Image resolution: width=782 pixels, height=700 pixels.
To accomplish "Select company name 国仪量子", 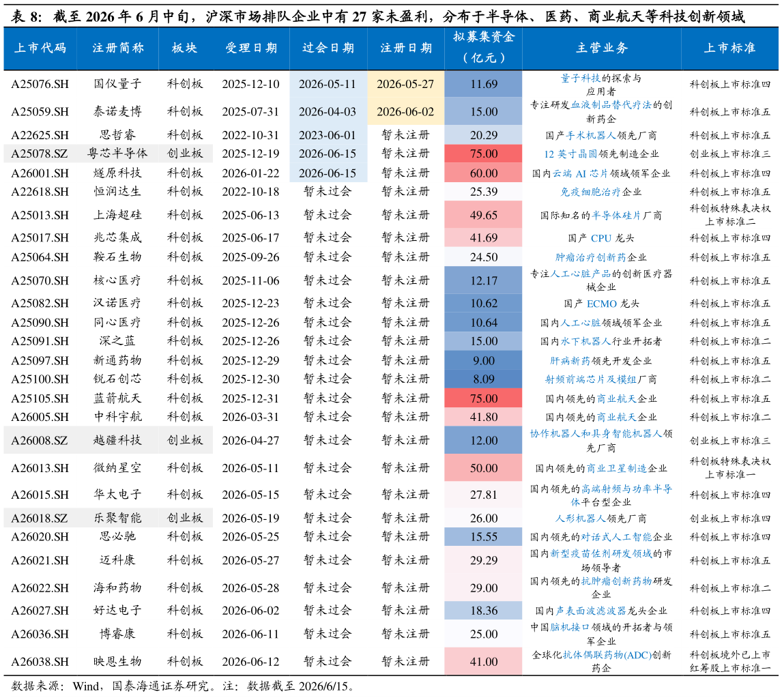I will (x=117, y=85).
